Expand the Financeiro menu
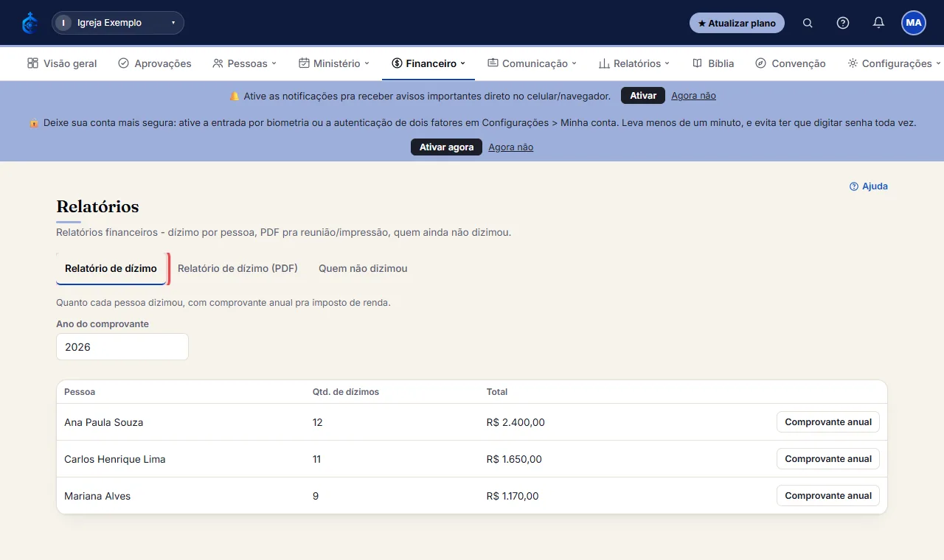Screen dimensions: 944x560 coord(428,63)
